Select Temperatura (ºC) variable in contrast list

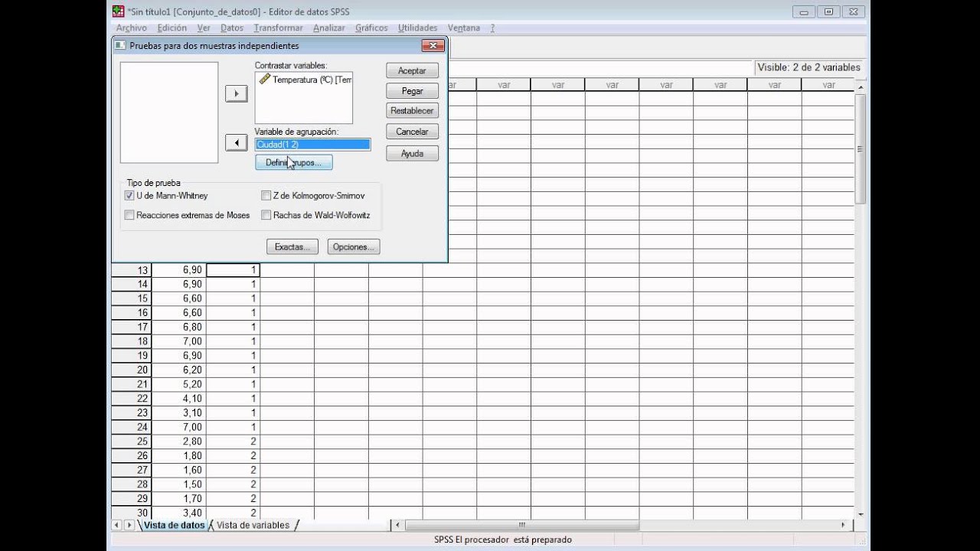pyautogui.click(x=305, y=80)
